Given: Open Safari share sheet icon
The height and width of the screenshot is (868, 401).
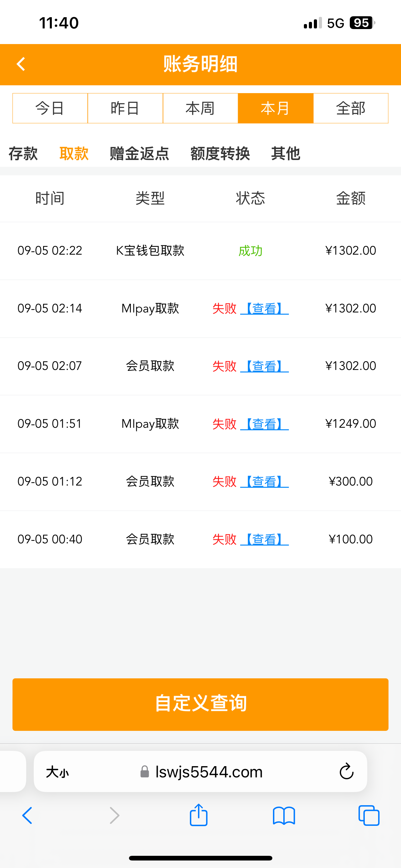Looking at the screenshot, I should [199, 815].
